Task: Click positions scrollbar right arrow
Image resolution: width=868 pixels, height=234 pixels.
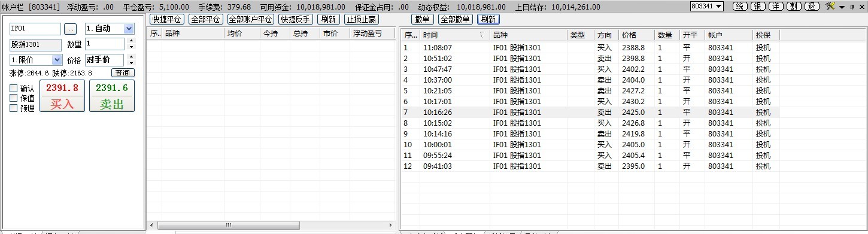Action: coord(391,225)
